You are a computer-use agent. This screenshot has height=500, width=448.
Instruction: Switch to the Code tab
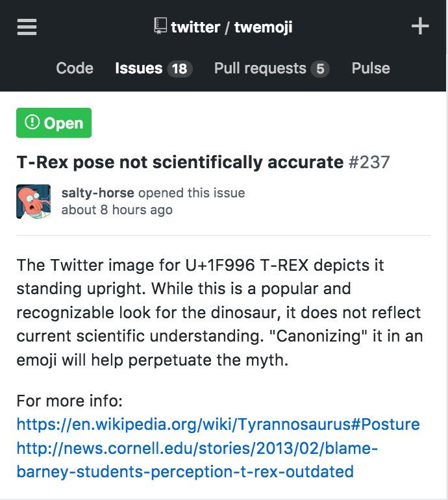coord(75,68)
